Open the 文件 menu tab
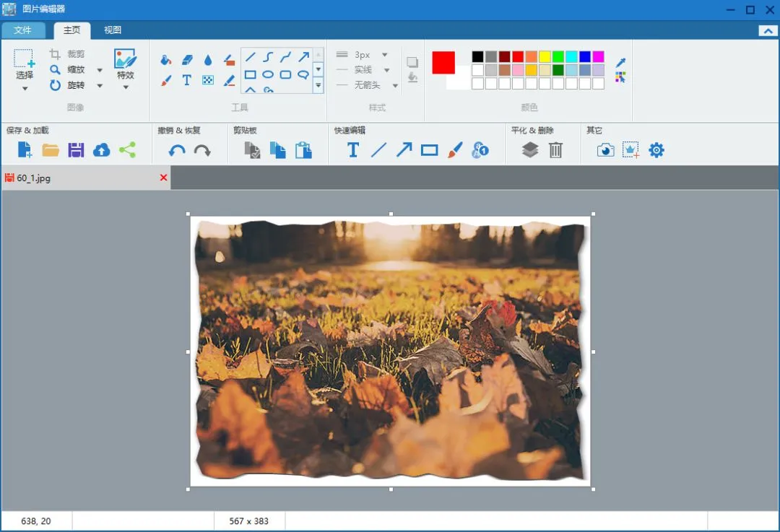Screen dimensions: 780x532 coord(22,30)
